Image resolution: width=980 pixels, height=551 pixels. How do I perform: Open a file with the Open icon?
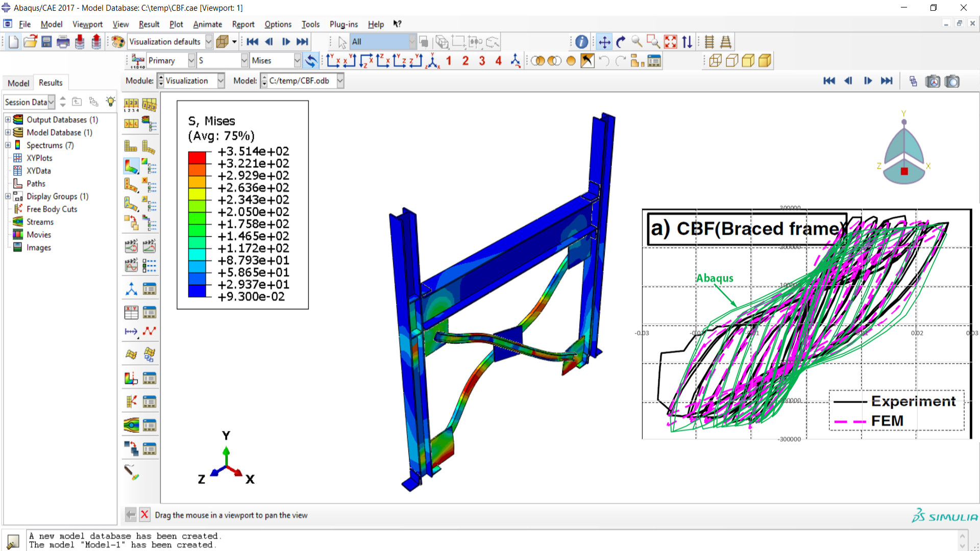click(x=30, y=42)
